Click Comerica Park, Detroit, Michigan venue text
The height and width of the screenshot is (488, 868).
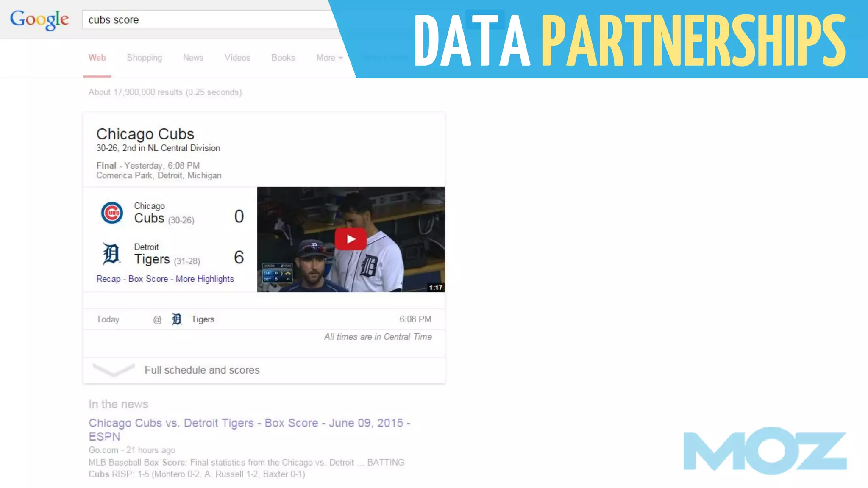(x=159, y=175)
